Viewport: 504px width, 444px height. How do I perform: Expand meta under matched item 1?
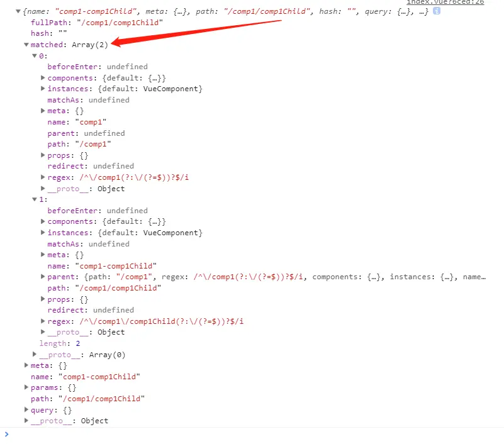coord(43,255)
